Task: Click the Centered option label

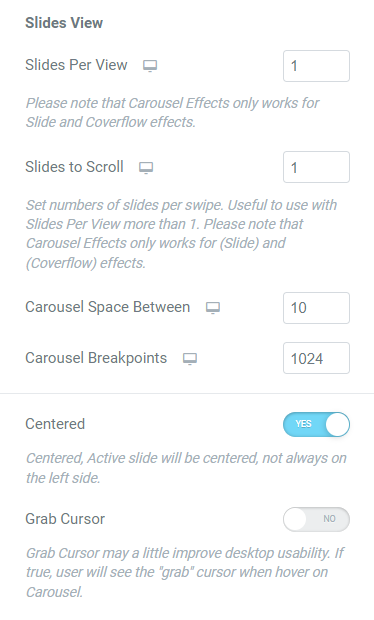Action: pyautogui.click(x=55, y=424)
